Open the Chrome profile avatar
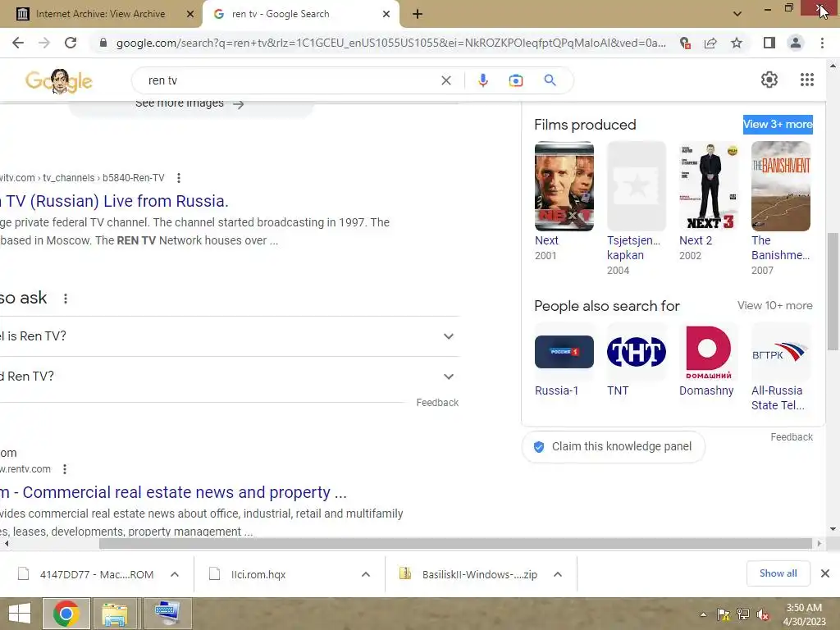840x630 pixels. tap(796, 43)
